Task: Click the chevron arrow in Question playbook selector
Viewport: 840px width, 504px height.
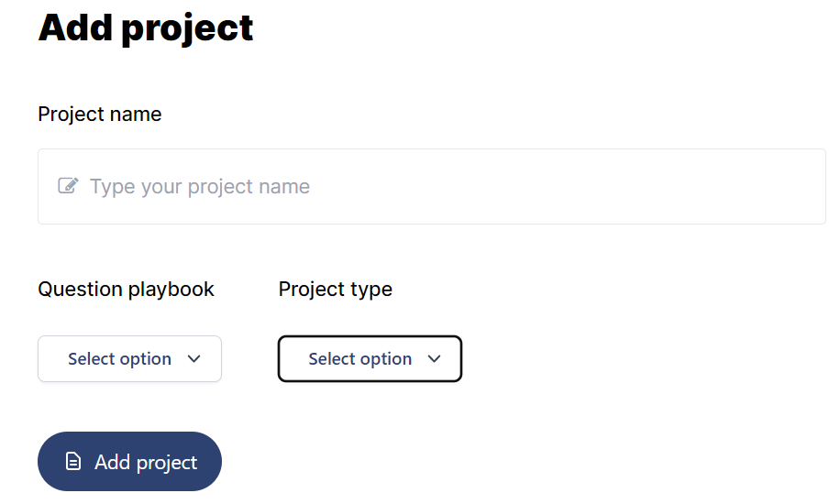Action: tap(193, 359)
